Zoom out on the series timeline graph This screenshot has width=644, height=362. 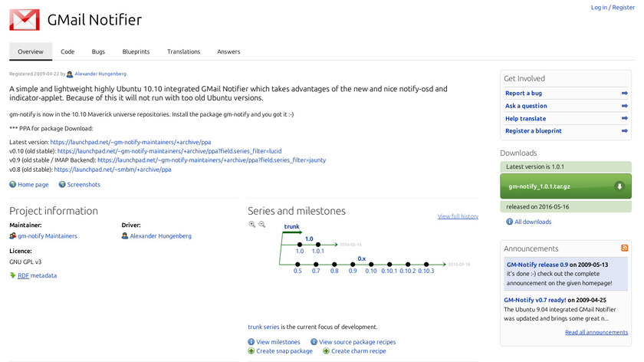point(262,225)
